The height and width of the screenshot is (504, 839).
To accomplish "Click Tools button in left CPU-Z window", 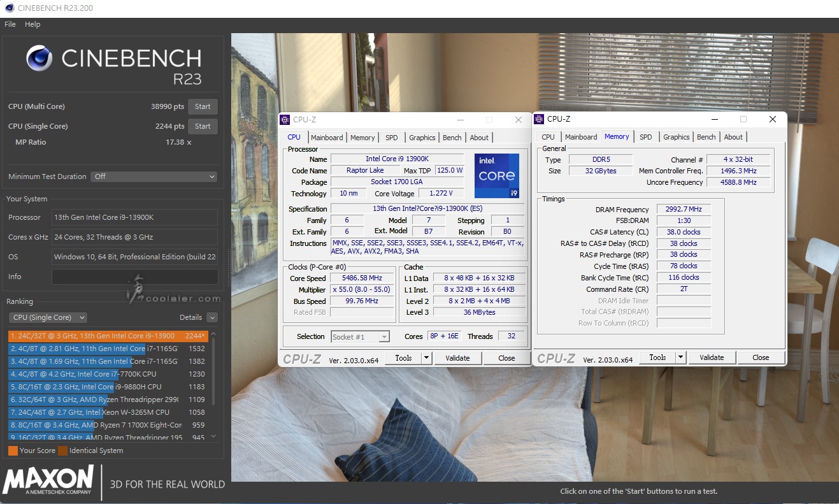I will click(x=404, y=358).
